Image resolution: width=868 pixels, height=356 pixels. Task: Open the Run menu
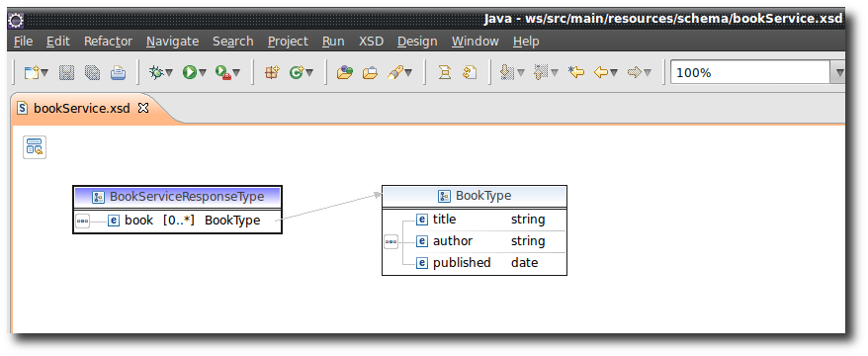(333, 41)
